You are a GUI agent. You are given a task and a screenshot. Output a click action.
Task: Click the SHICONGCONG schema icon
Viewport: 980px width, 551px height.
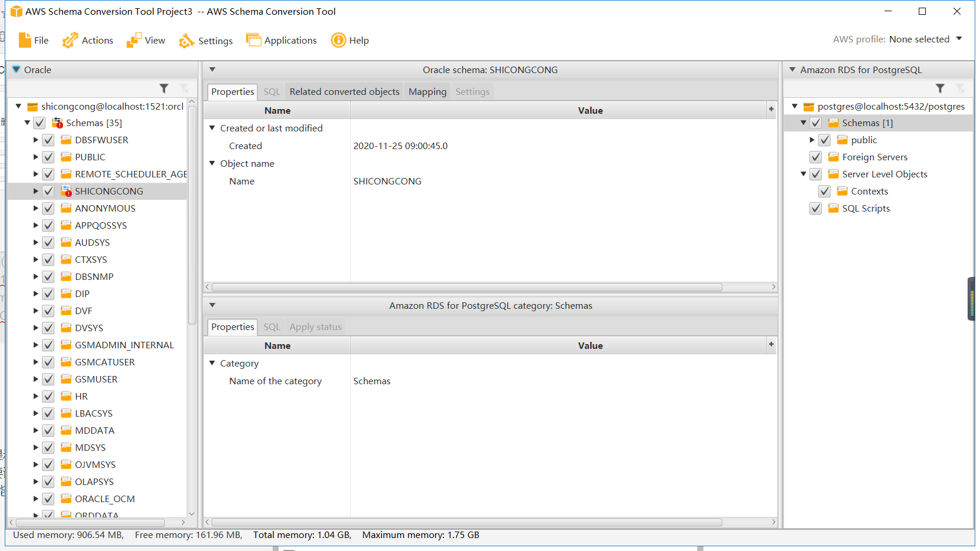[x=66, y=192]
